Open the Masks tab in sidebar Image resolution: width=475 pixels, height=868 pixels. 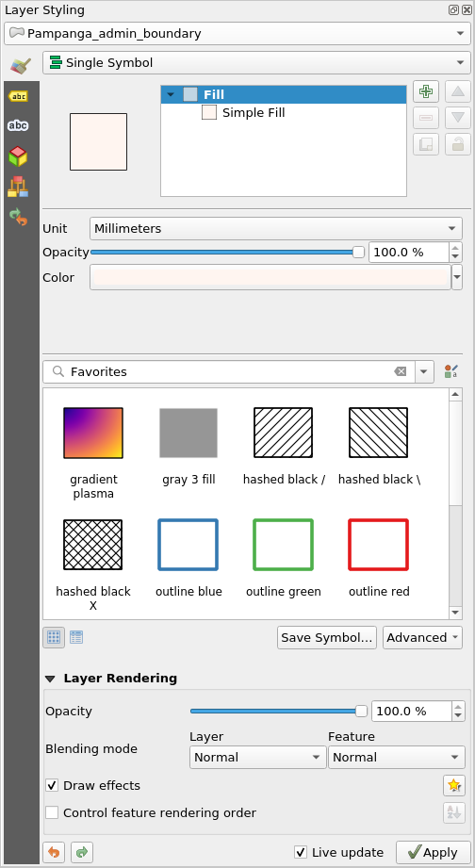[18, 126]
